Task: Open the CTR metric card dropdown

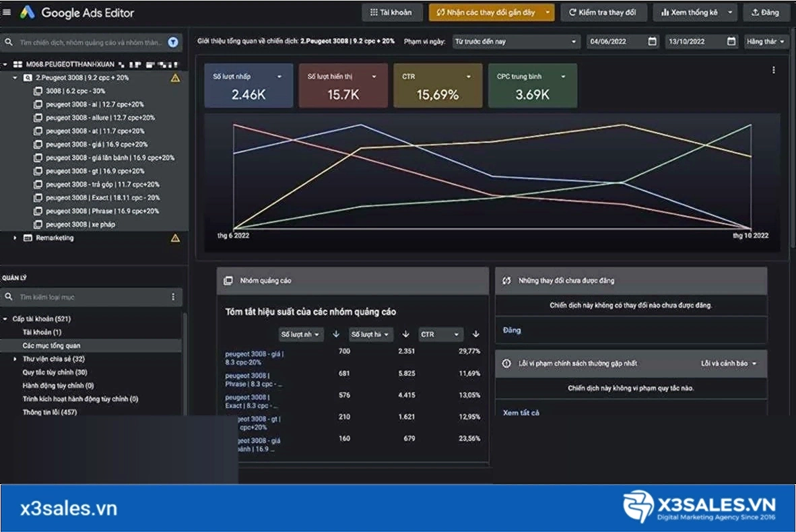Action: click(438, 86)
